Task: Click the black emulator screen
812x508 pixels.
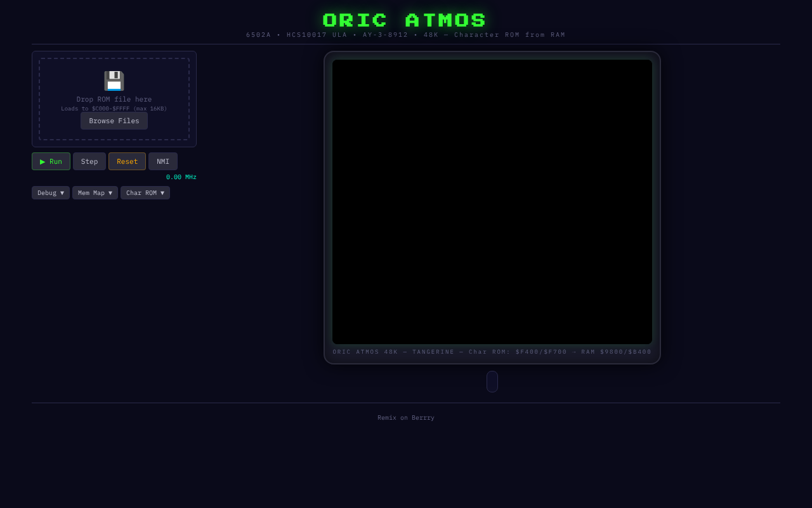Action: (492, 202)
